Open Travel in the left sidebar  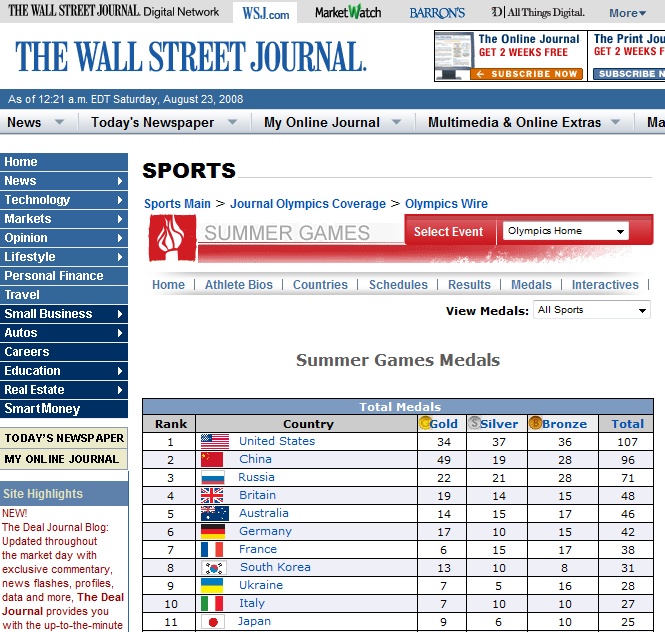[64, 295]
